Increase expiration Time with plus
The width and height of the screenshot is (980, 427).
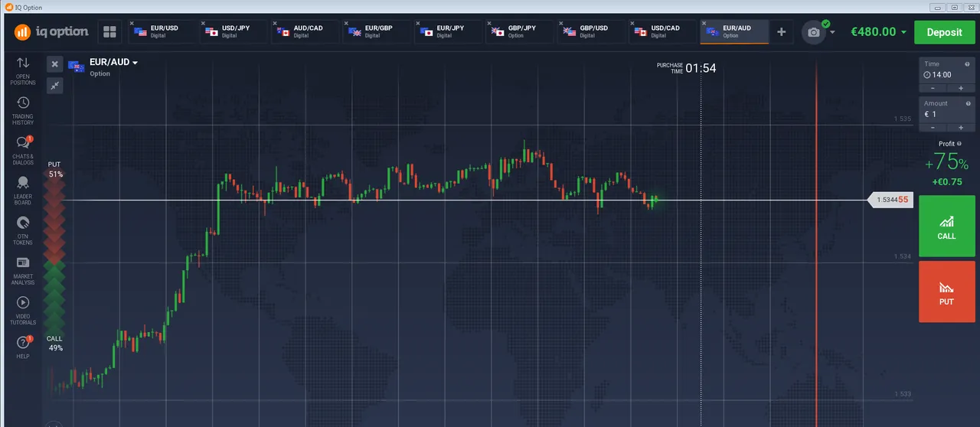tap(960, 88)
